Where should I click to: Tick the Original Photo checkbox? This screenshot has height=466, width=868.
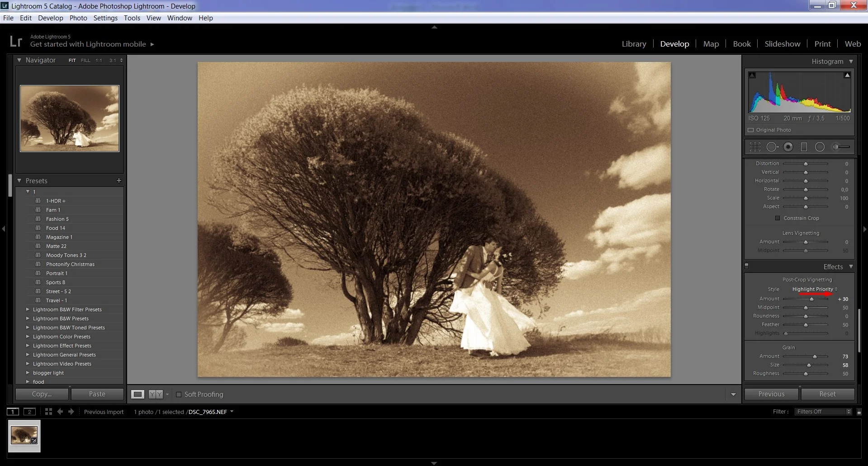coord(751,130)
